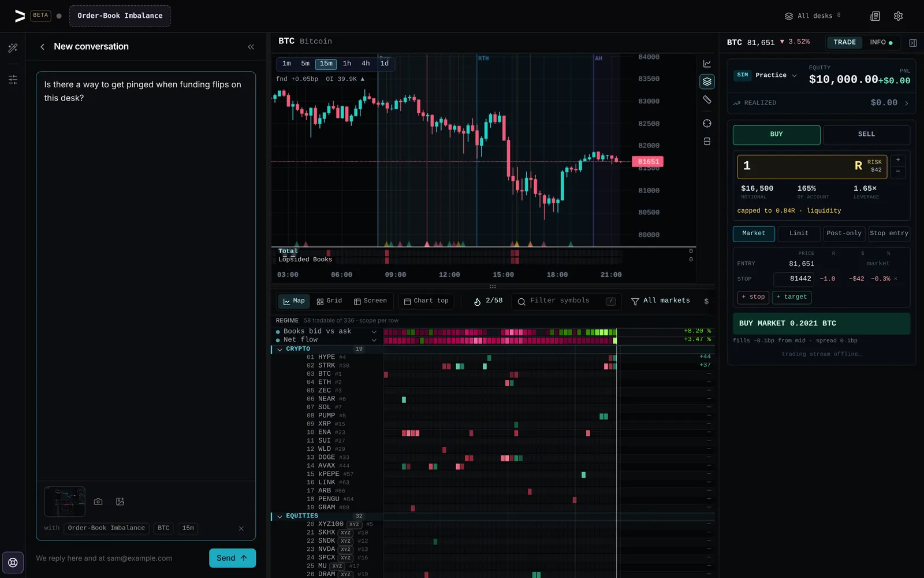Take a screenshot with the camera icon
The width and height of the screenshot is (924, 578).
coord(98,502)
